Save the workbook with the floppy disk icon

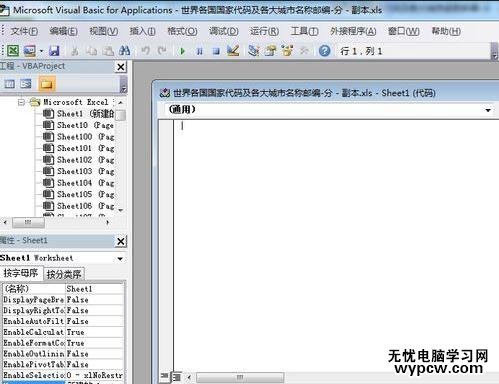pos(54,51)
